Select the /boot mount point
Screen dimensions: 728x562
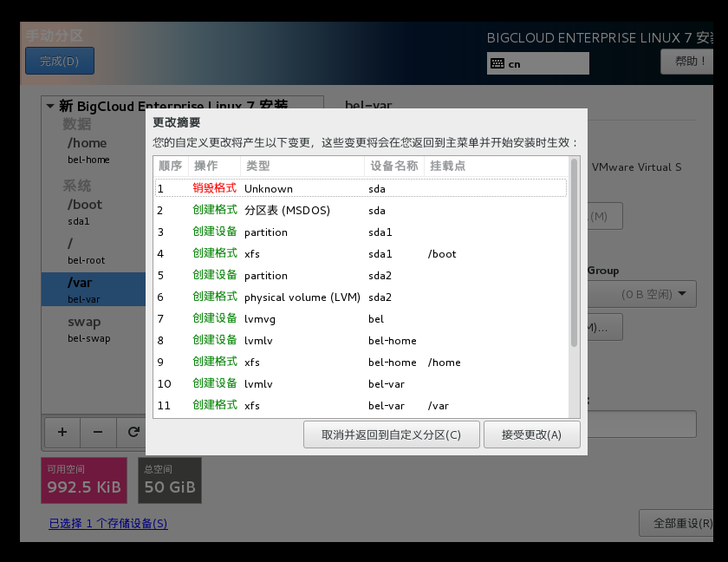coord(86,204)
